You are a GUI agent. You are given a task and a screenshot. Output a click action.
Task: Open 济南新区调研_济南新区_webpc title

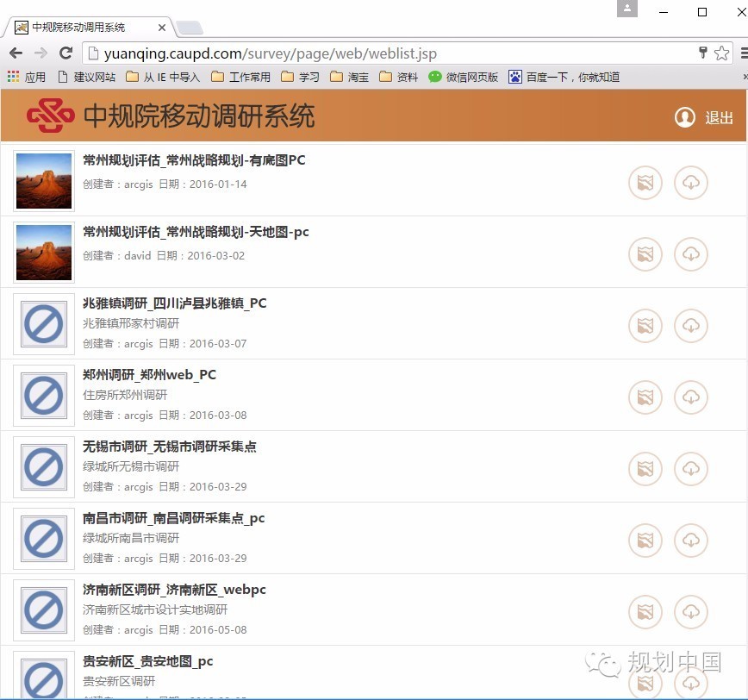(174, 590)
